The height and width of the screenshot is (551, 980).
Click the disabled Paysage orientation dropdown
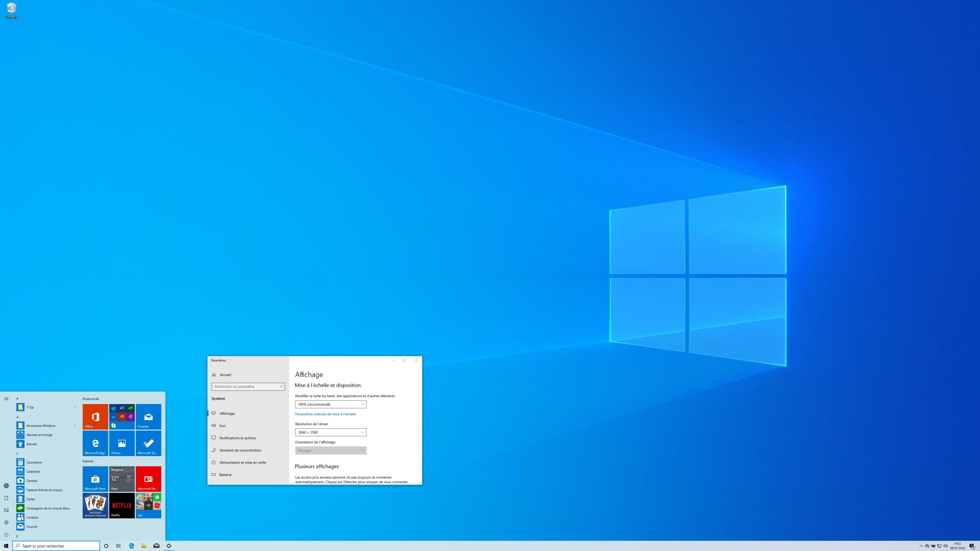pyautogui.click(x=331, y=450)
